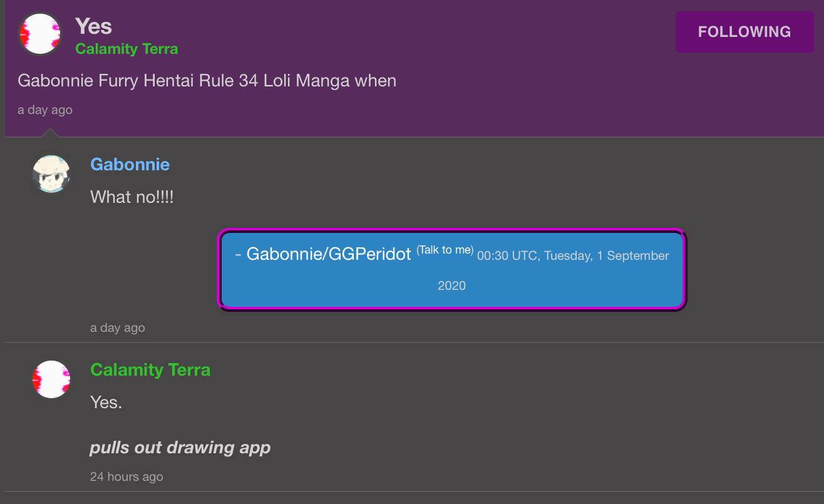Click the header's "a day ago" timestamp
This screenshot has width=824, height=504.
click(x=45, y=110)
